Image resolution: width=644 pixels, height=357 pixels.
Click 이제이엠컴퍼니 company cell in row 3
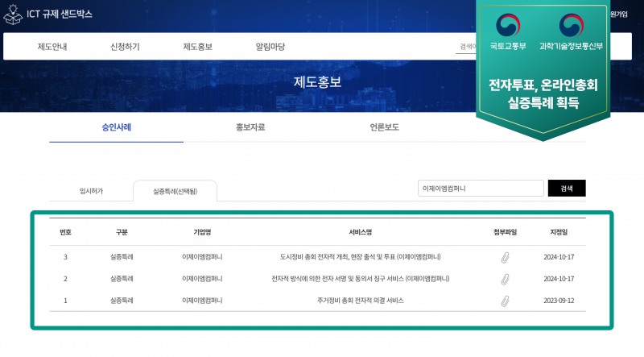(x=202, y=257)
